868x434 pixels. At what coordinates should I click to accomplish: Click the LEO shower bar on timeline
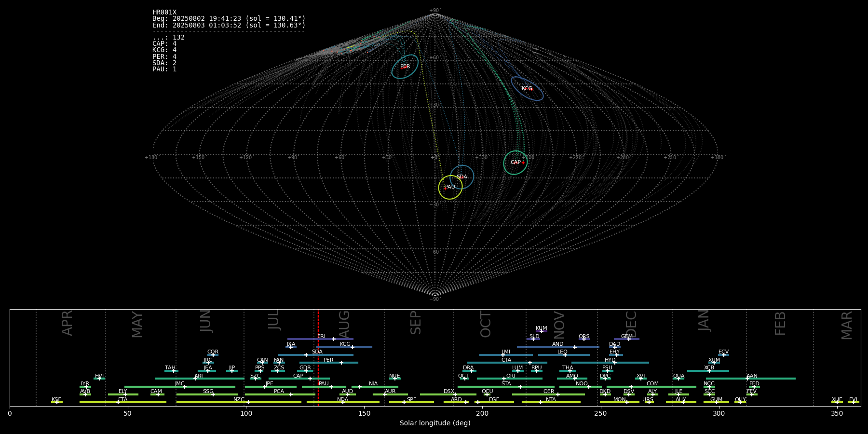coord(564,355)
